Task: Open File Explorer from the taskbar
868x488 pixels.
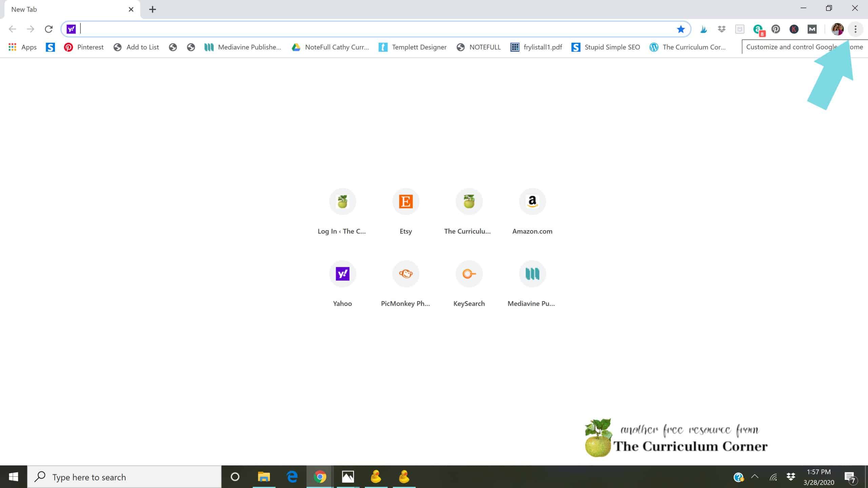Action: coord(263,476)
